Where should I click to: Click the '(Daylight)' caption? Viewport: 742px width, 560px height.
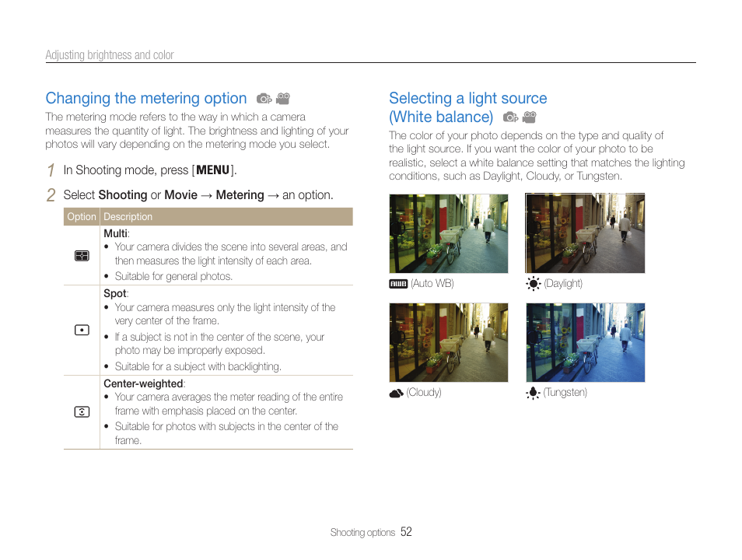[563, 284]
